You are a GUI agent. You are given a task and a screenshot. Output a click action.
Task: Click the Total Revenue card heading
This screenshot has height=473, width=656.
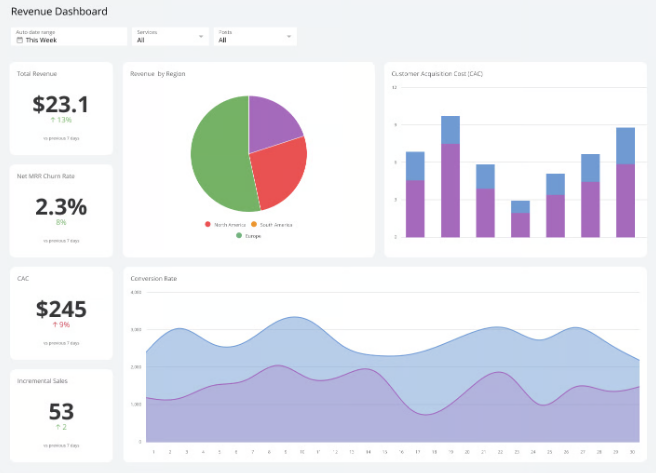click(x=37, y=74)
